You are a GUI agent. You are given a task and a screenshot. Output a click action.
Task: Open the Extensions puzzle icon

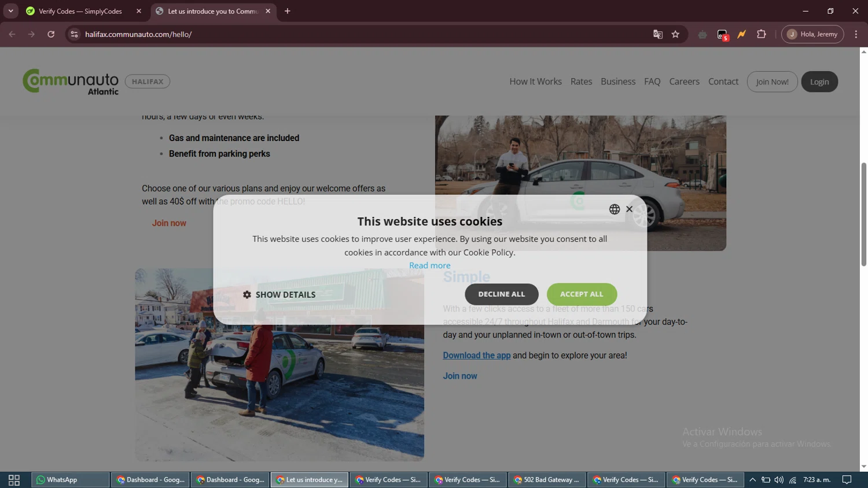[x=762, y=34]
